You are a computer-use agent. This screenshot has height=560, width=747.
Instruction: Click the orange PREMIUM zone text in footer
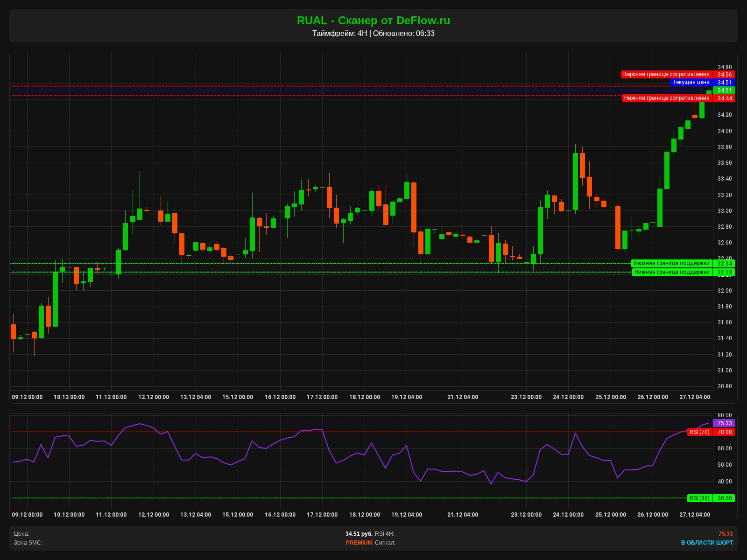click(x=359, y=543)
